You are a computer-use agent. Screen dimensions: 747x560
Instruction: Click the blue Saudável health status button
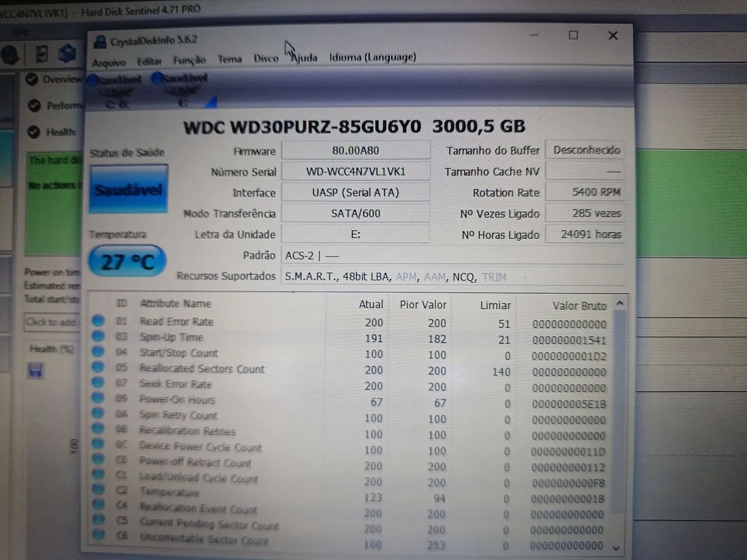[129, 189]
